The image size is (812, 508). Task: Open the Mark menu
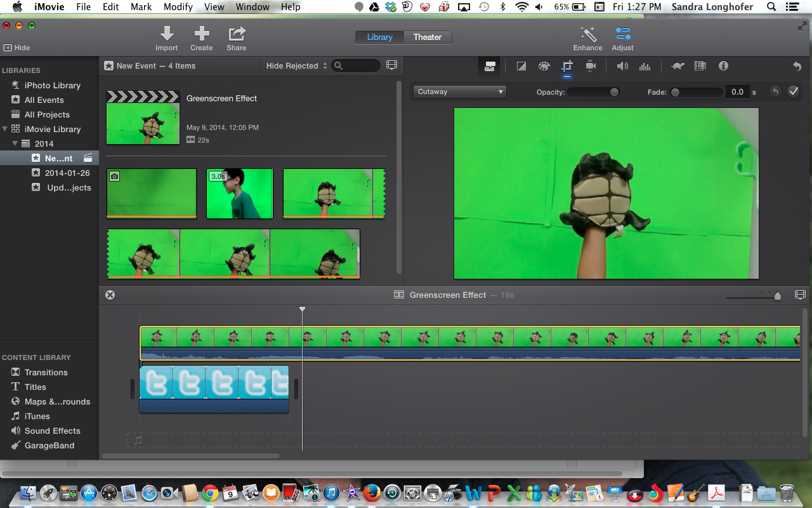[141, 7]
